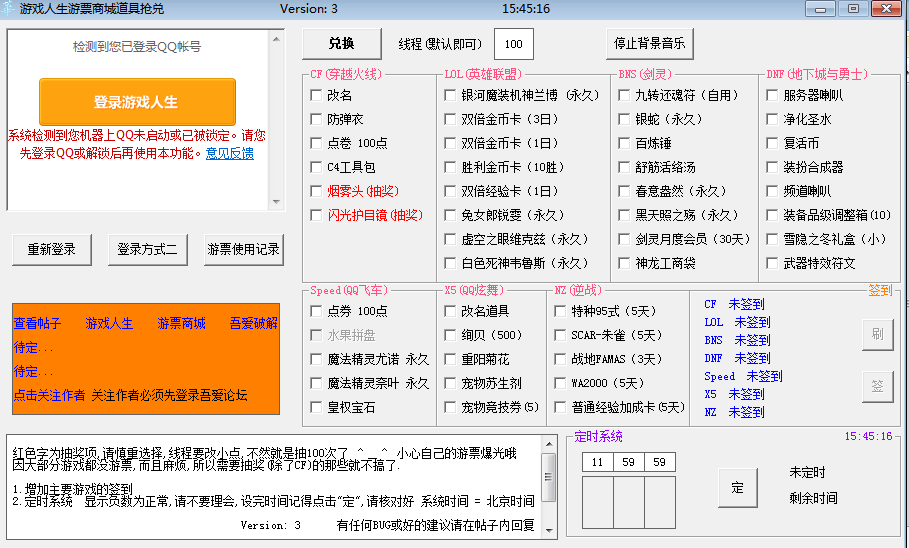Screen dimensions: 909x548
Task: Check the 双倍金币卡 (3日) checkbox
Action: [450, 119]
